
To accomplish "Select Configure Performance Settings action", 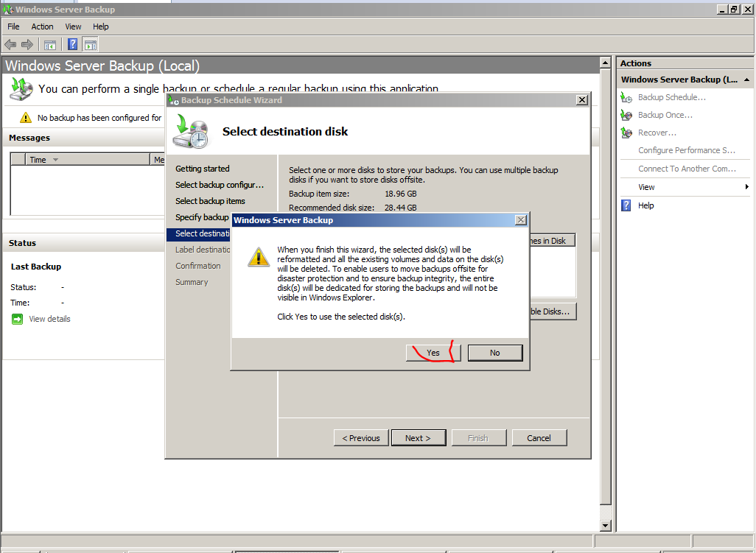I will 687,150.
